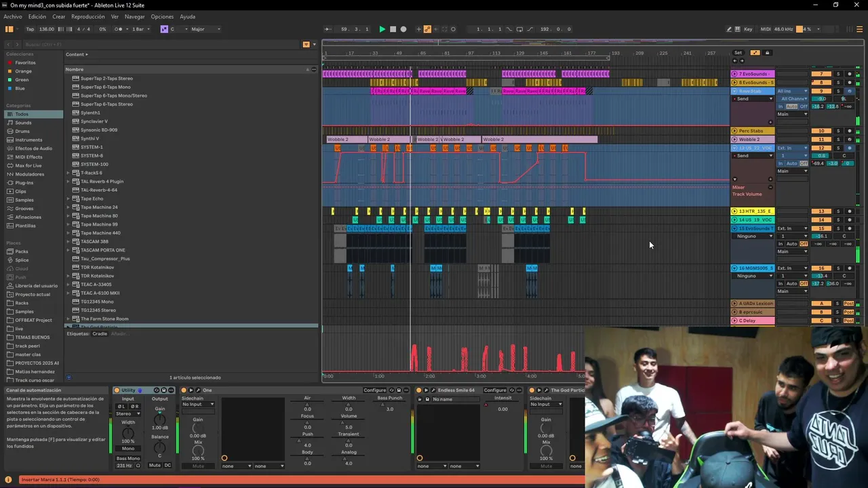Click the Set locator button
This screenshot has height=488, width=868.
pos(738,53)
